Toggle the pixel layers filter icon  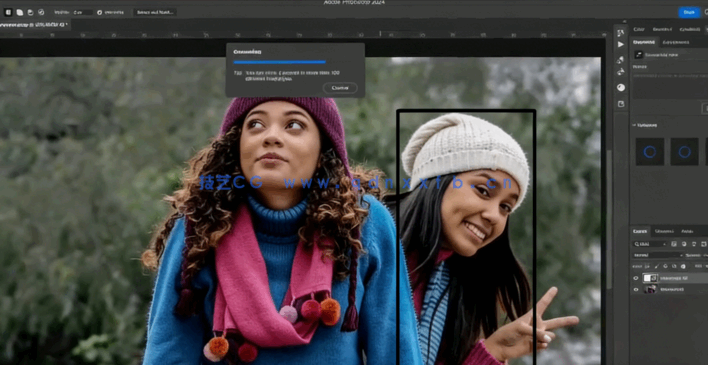(674, 244)
